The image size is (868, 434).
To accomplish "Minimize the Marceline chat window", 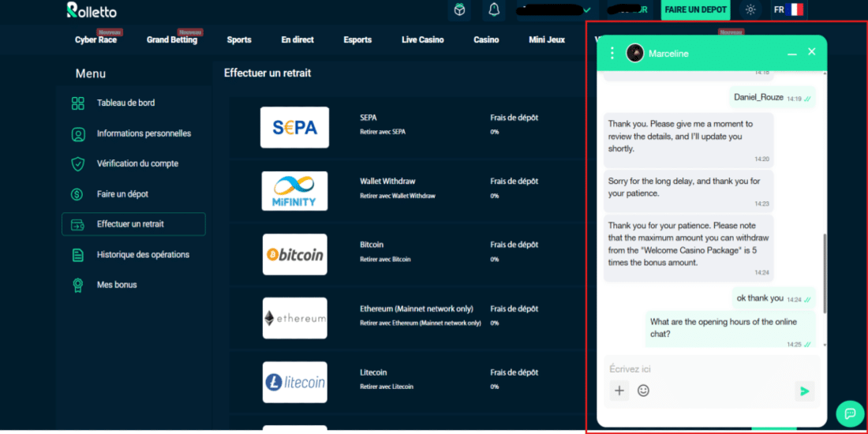I will pyautogui.click(x=792, y=54).
